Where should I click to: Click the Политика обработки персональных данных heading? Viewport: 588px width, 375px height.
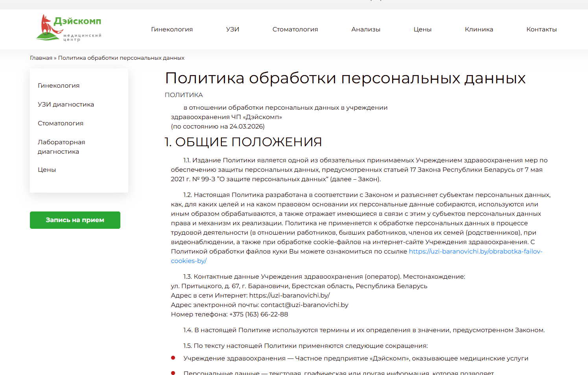coord(345,78)
